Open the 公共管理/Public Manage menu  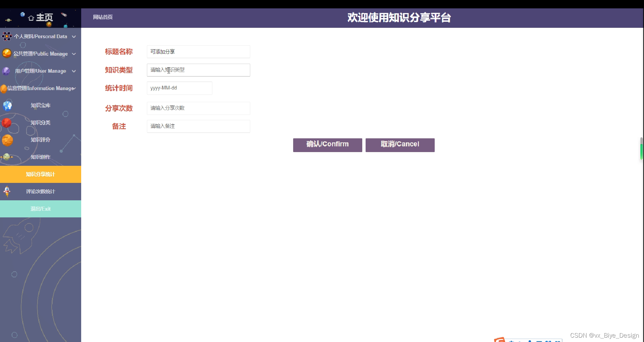click(x=41, y=54)
